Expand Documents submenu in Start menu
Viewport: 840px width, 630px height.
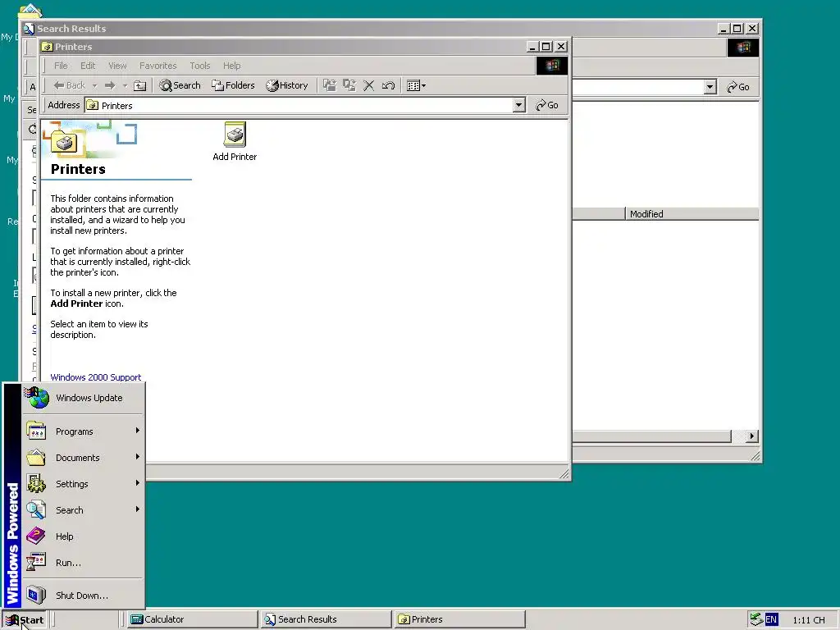[83, 458]
